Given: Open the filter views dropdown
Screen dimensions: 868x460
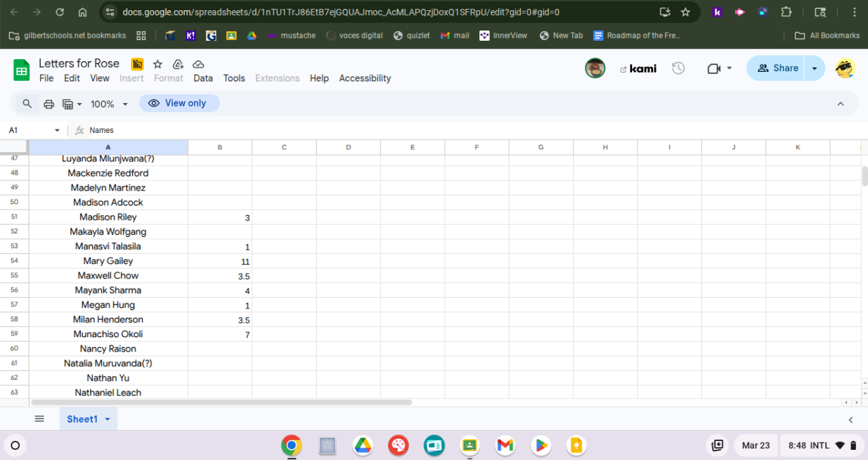Looking at the screenshot, I should click(x=72, y=104).
